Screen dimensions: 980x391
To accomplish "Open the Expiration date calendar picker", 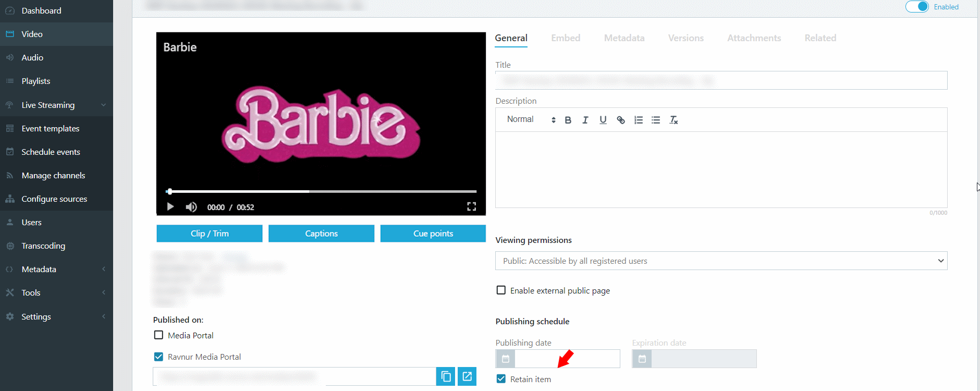I will coord(642,359).
